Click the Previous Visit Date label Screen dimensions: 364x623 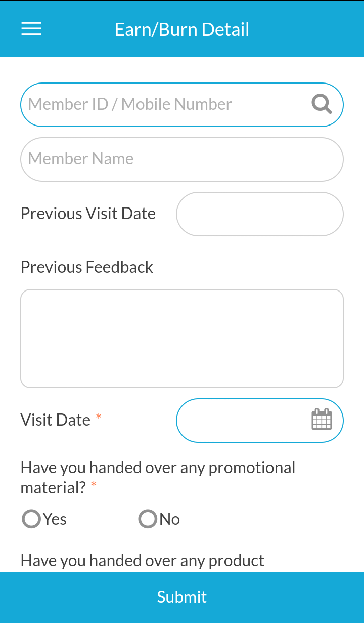click(88, 214)
